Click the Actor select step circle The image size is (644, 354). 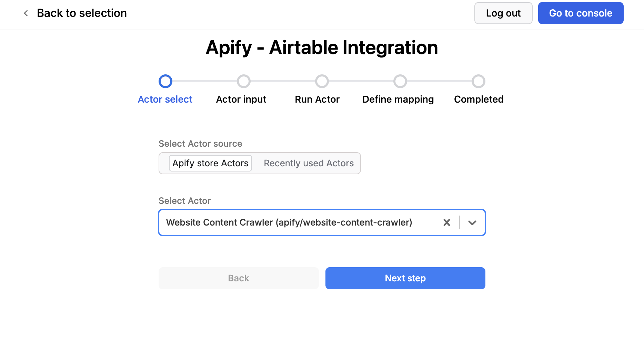[x=165, y=81]
